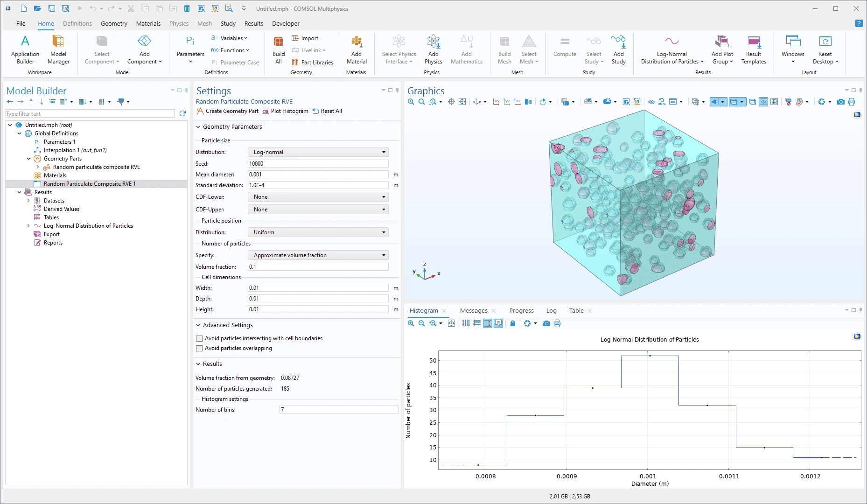The height and width of the screenshot is (504, 867).
Task: Click the Create Geometry Part button
Action: pyautogui.click(x=227, y=111)
